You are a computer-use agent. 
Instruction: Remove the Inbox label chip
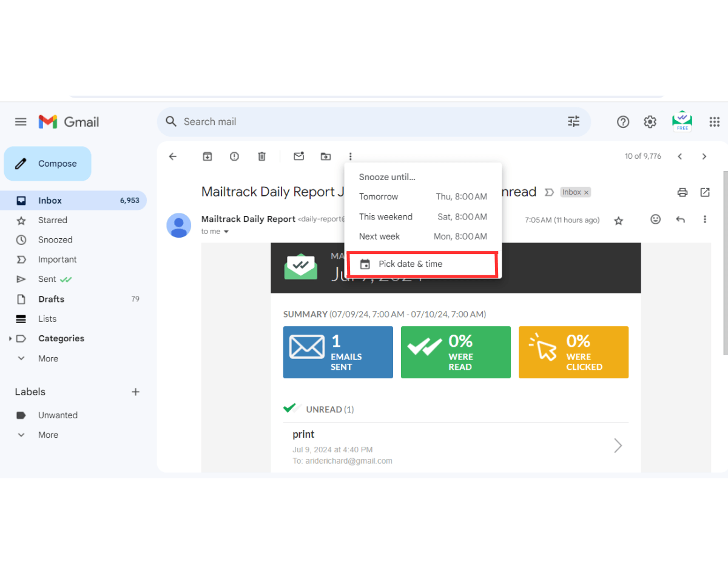(587, 192)
